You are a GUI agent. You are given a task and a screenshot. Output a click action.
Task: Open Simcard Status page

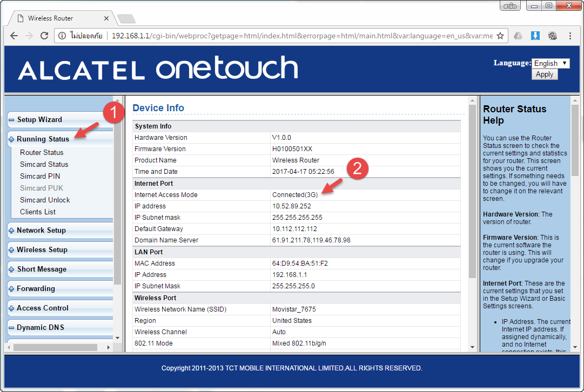(44, 164)
